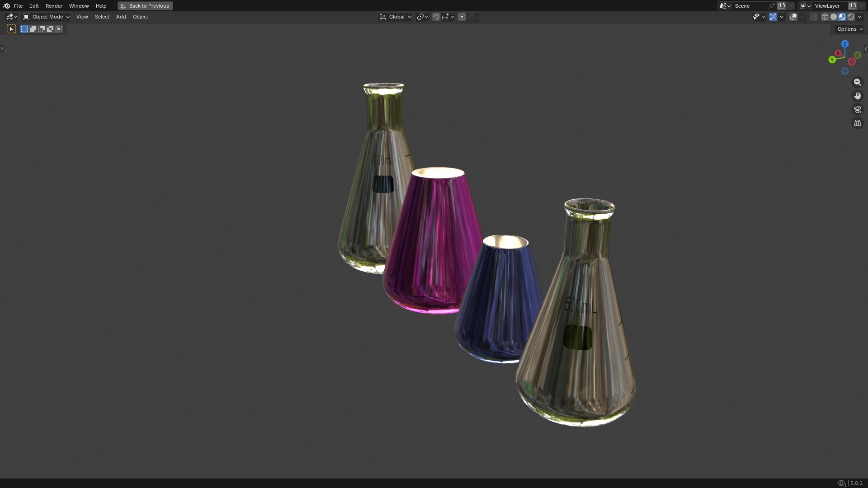This screenshot has height=488, width=868.
Task: Toggle viewport overlays
Action: (793, 17)
